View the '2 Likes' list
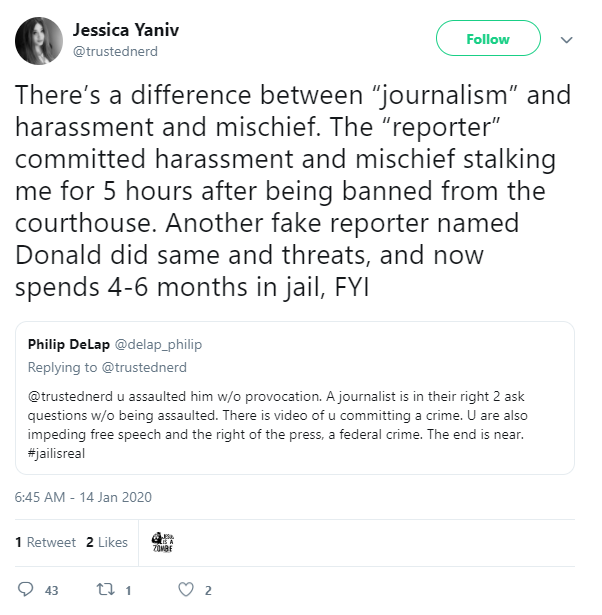The height and width of the screenshot is (615, 602). point(107,542)
